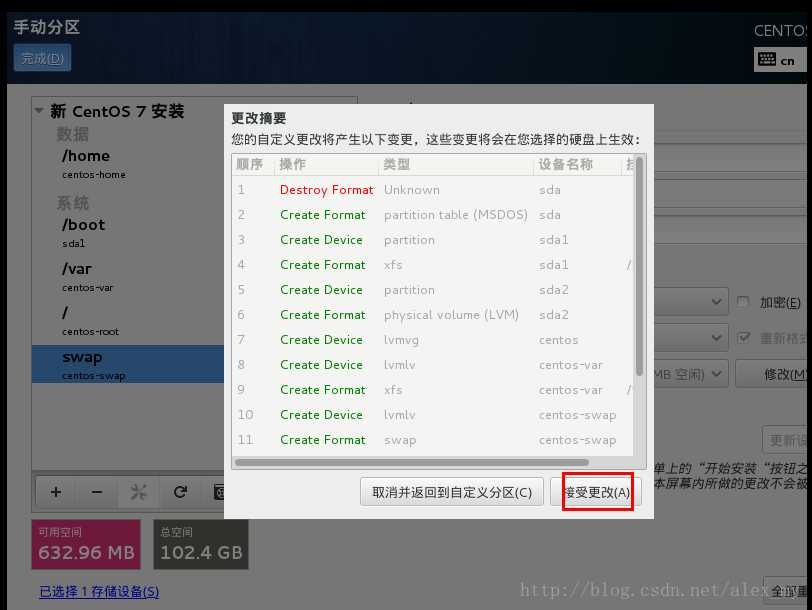Open the file system dropdown beside reformat checkbox
812x610 pixels.
coord(691,338)
